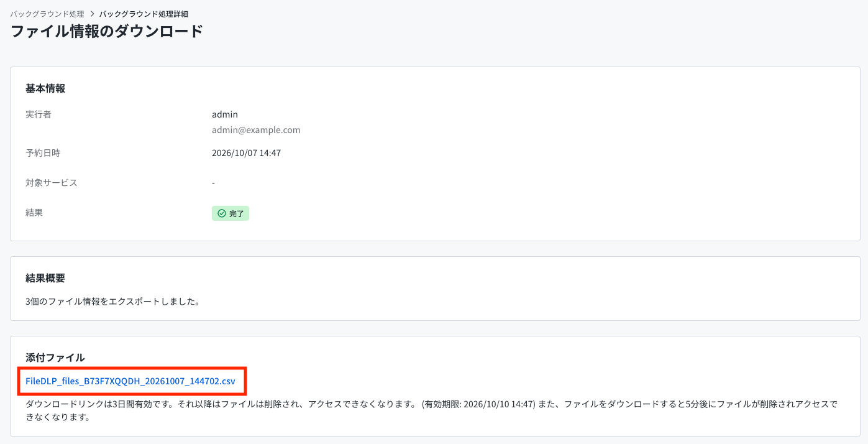This screenshot has width=868, height=444.
Task: Click the executor name admin
Action: [225, 114]
